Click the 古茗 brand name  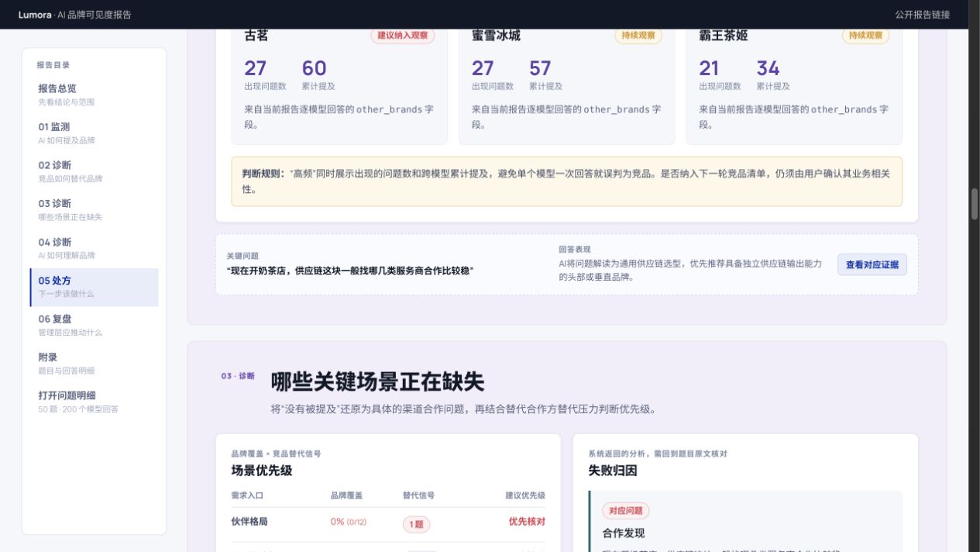pyautogui.click(x=256, y=36)
